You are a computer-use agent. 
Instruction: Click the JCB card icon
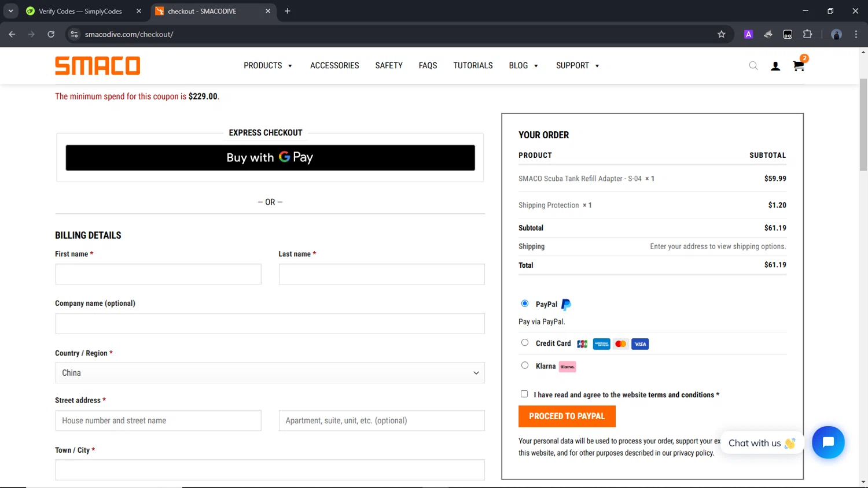pyautogui.click(x=582, y=344)
